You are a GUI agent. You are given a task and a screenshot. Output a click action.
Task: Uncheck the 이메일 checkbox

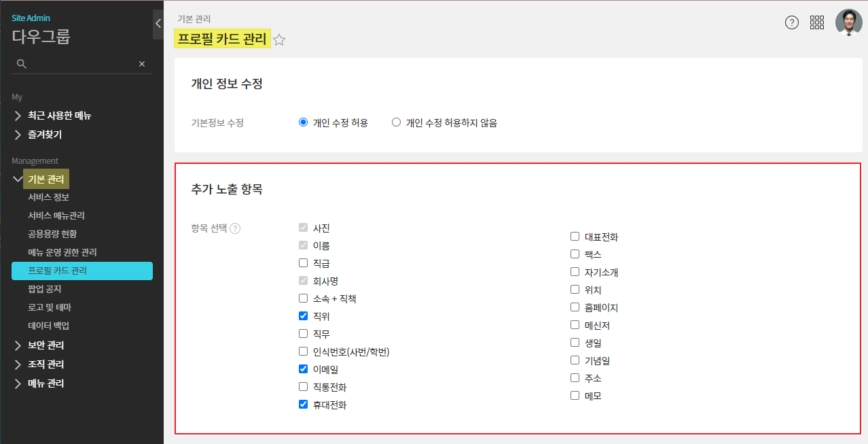(x=304, y=369)
